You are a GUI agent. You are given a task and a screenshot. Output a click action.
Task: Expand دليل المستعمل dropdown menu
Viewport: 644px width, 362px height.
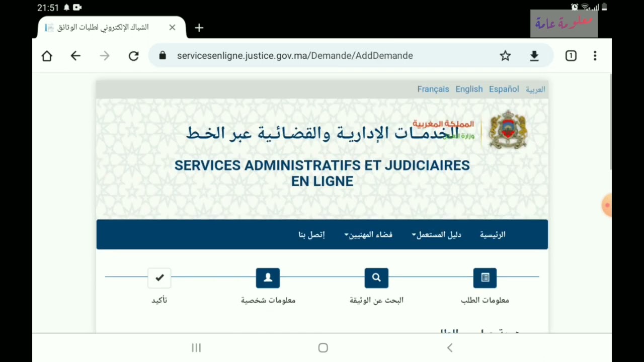(436, 235)
